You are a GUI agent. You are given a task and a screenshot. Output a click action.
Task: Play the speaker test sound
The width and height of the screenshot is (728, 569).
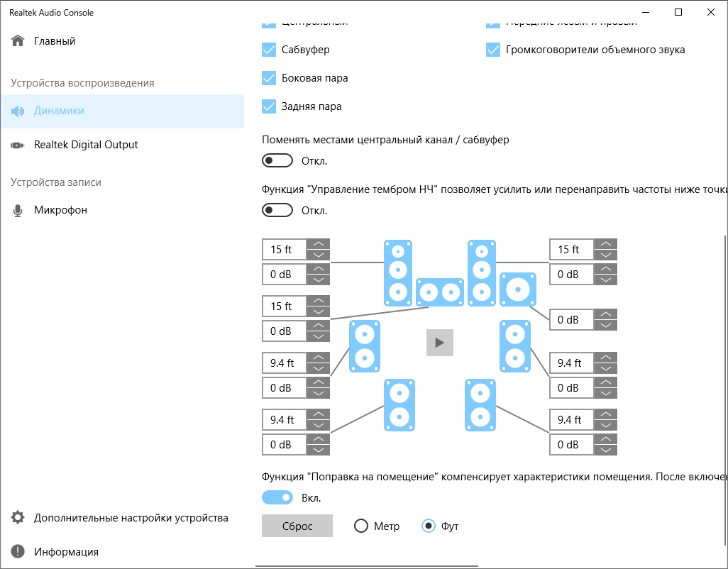pyautogui.click(x=439, y=343)
